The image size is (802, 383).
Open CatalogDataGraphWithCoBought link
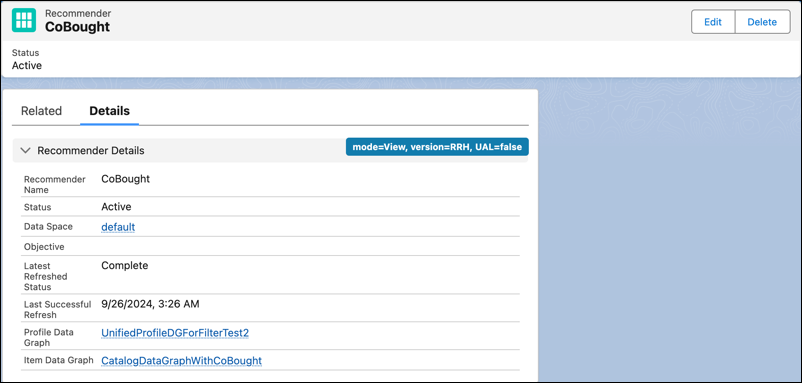point(182,361)
